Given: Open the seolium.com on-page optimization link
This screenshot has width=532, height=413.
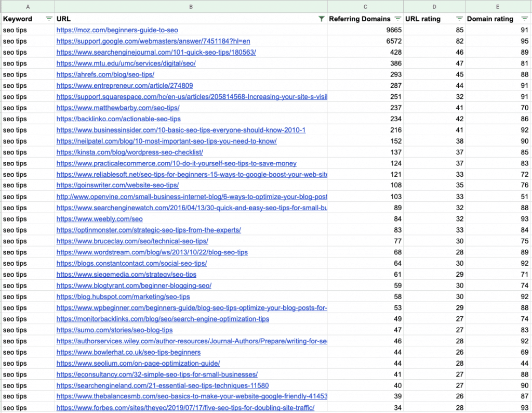Looking at the screenshot, I should (x=138, y=364).
